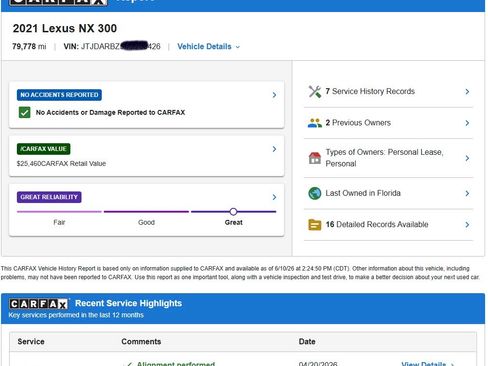Select the 2 Previous Owners row

(389, 123)
